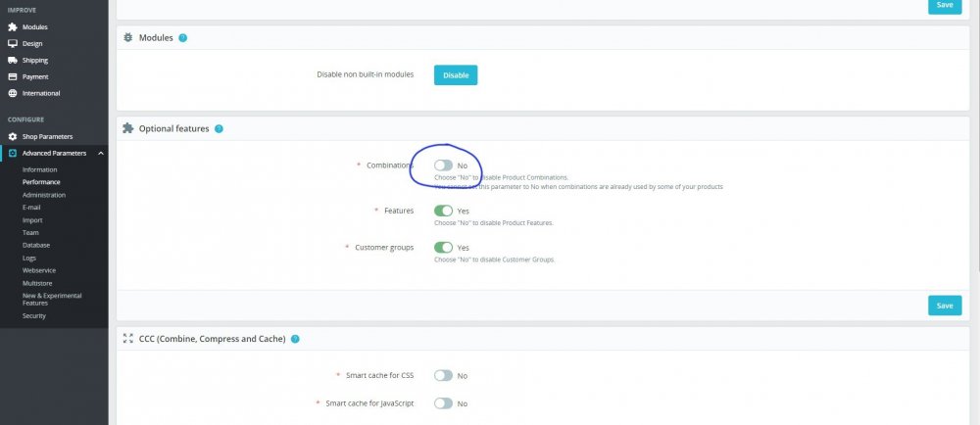Click the Shipping truck icon in sidebar
Viewport: 980px width, 425px height.
(x=13, y=60)
